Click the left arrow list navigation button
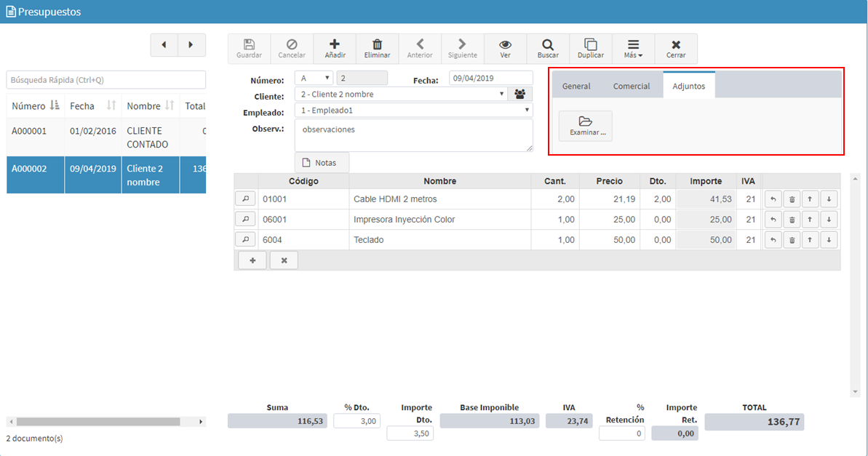This screenshot has height=456, width=868. click(x=164, y=45)
